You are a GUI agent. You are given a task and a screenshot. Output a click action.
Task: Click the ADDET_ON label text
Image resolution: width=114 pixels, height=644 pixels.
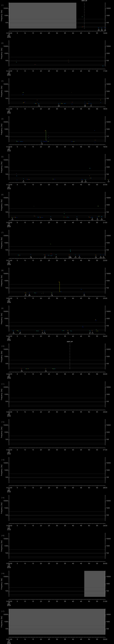coord(84,1)
